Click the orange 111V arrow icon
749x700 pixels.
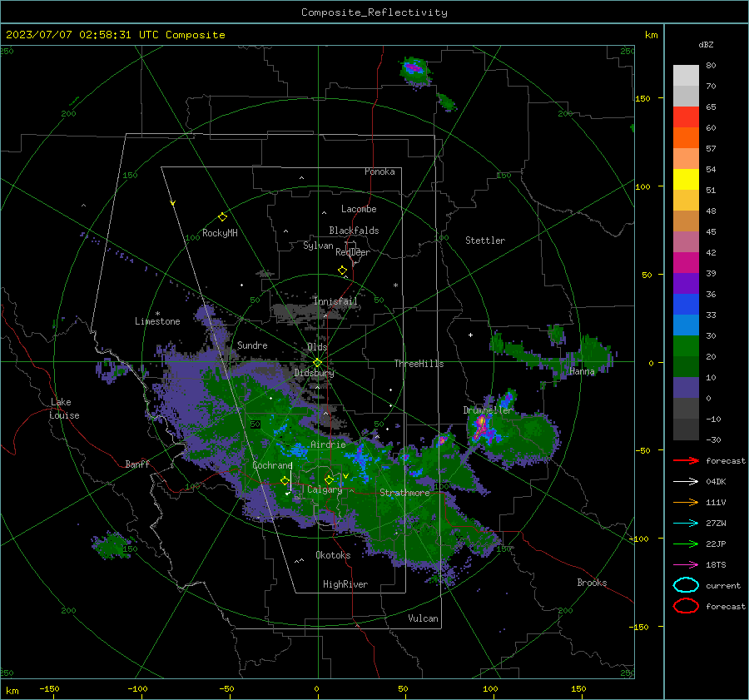point(686,502)
